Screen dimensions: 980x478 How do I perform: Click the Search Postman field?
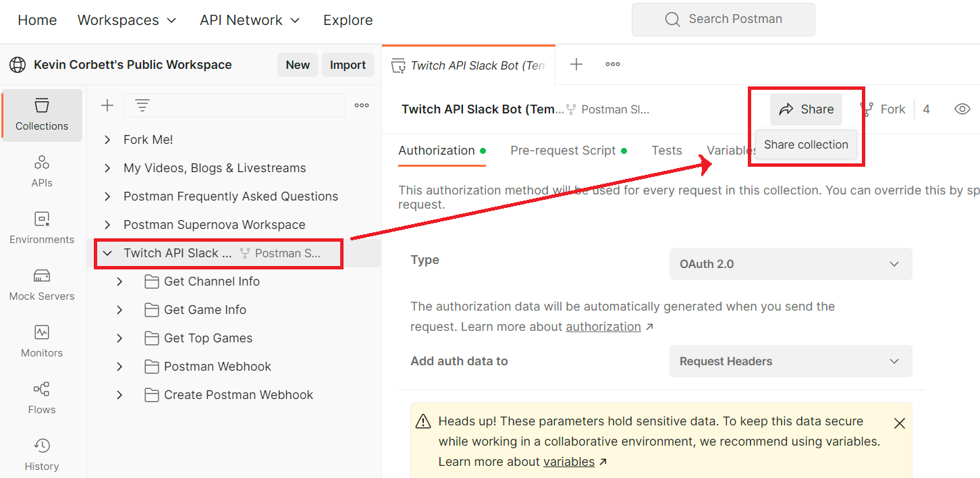click(x=724, y=20)
